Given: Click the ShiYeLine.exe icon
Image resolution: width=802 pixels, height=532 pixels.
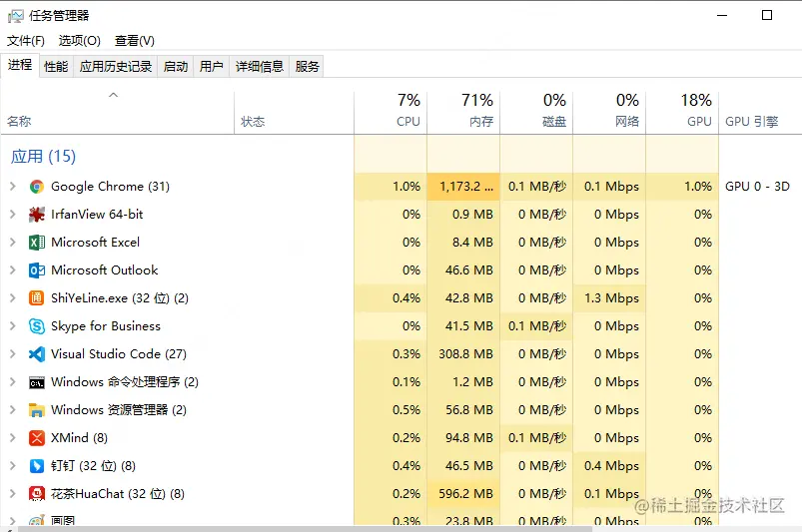Looking at the screenshot, I should pos(36,298).
